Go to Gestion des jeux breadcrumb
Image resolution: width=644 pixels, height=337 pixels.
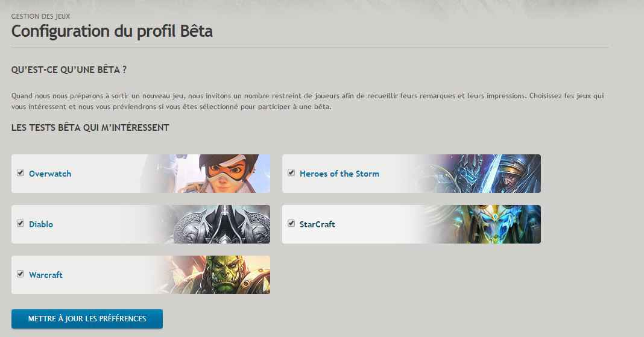40,16
